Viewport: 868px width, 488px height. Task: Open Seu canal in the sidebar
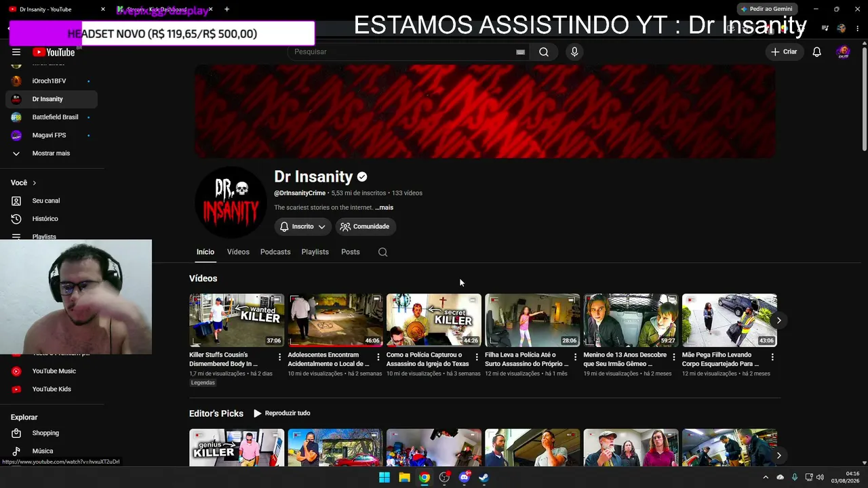pos(52,201)
